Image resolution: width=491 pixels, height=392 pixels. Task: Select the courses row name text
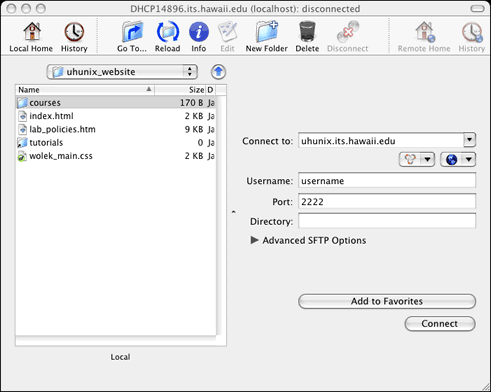45,103
